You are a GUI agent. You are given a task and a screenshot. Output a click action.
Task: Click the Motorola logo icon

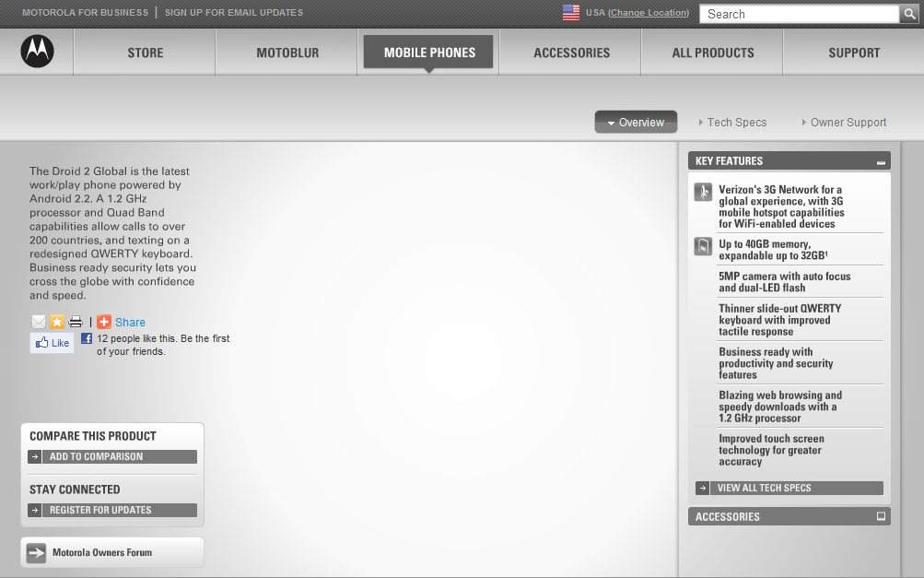click(x=37, y=52)
